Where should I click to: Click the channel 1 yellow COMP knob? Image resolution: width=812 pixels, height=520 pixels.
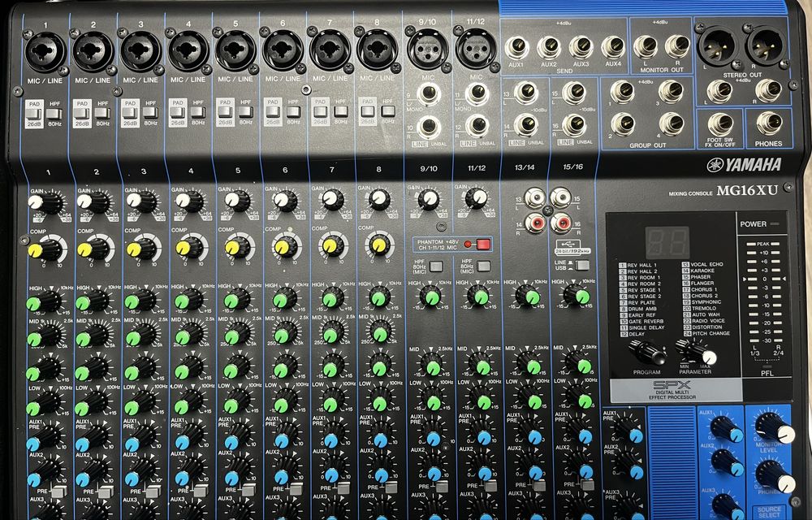[45, 250]
